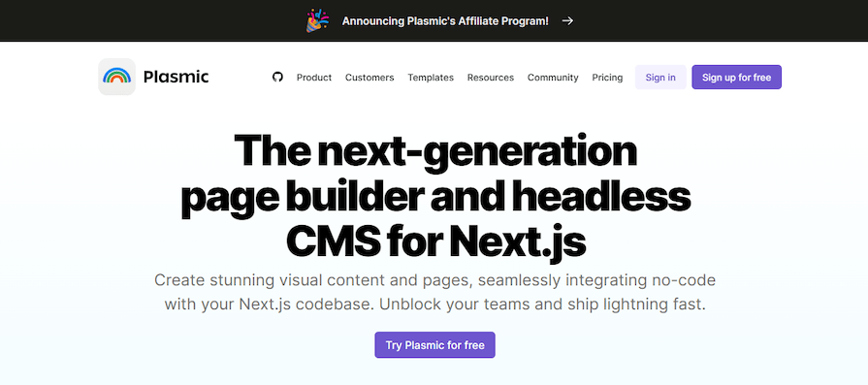The image size is (868, 385).
Task: Click the Plasmic rainbow logo icon
Action: point(116,77)
